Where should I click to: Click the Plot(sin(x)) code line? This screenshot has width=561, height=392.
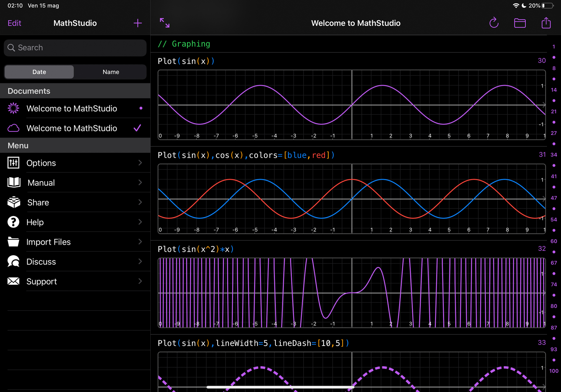(x=186, y=61)
